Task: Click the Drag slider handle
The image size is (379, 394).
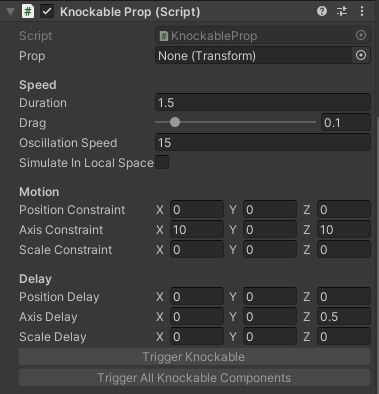Action: [175, 122]
